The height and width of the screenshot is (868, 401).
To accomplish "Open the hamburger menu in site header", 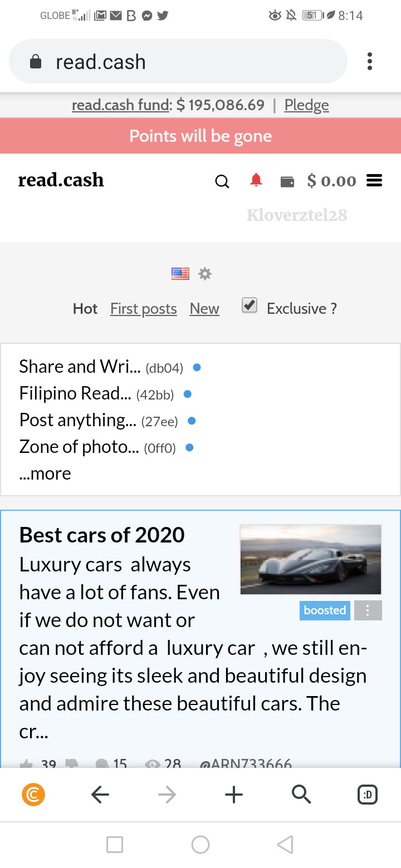I will point(374,181).
